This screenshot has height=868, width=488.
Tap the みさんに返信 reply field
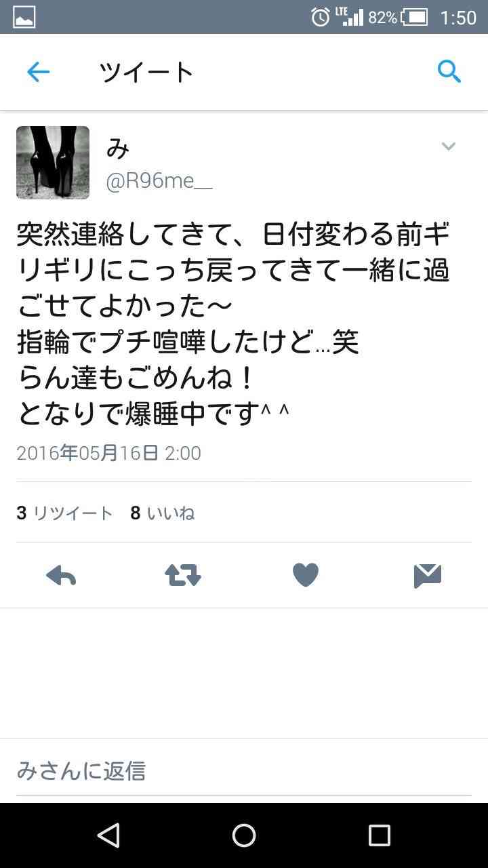[x=244, y=771]
